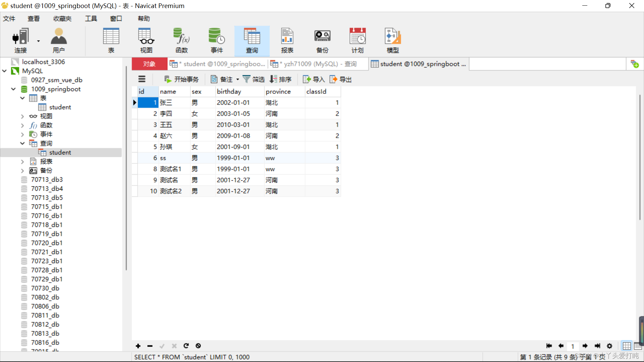The image size is (644, 362).
Task: Select the birthday cell 2010-03-01
Action: click(239, 125)
